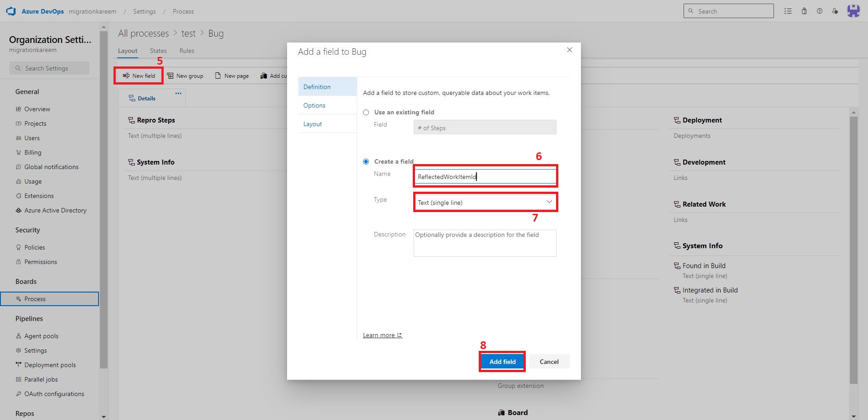The image size is (868, 420).
Task: Select the "Use an existing field" radio
Action: 365,112
